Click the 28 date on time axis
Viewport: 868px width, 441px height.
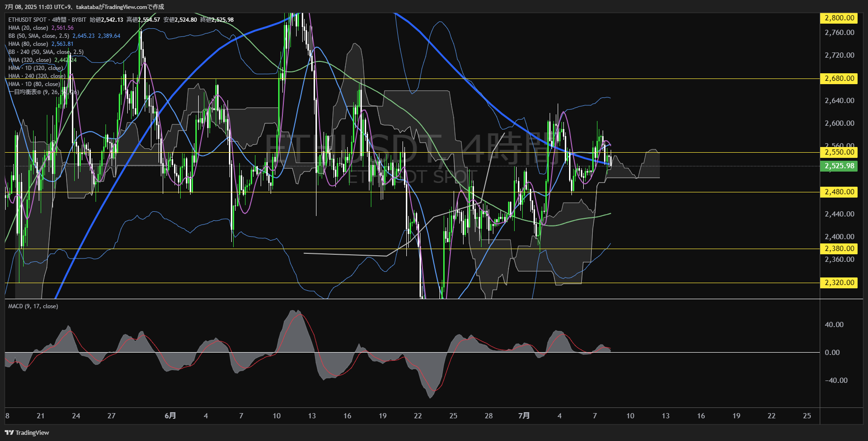(489, 416)
